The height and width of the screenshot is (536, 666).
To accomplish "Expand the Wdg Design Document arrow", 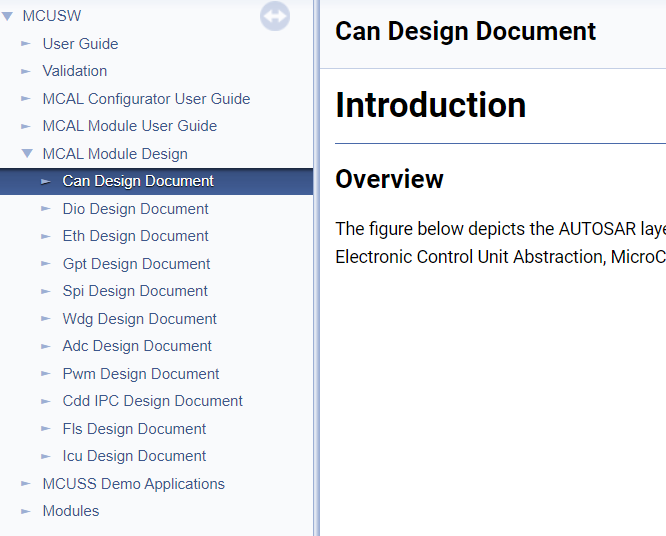I will (x=46, y=319).
